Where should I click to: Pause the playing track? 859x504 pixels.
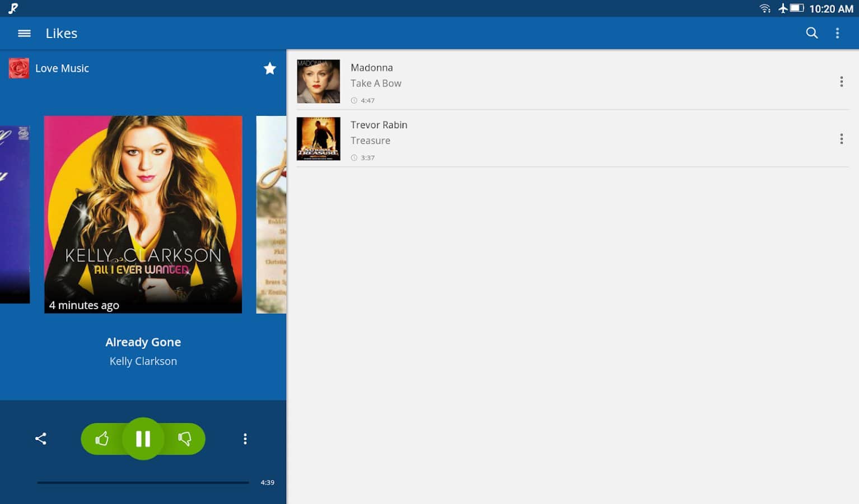pyautogui.click(x=143, y=438)
